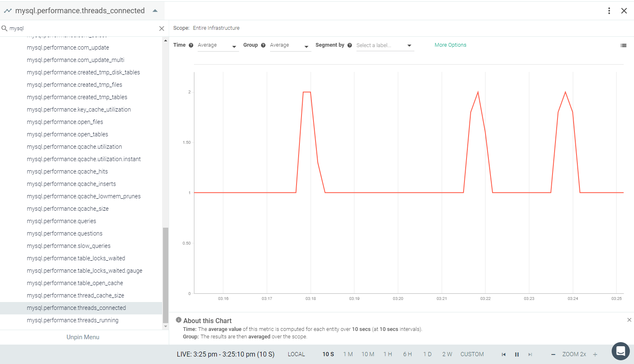Show help for Segment by

350,45
